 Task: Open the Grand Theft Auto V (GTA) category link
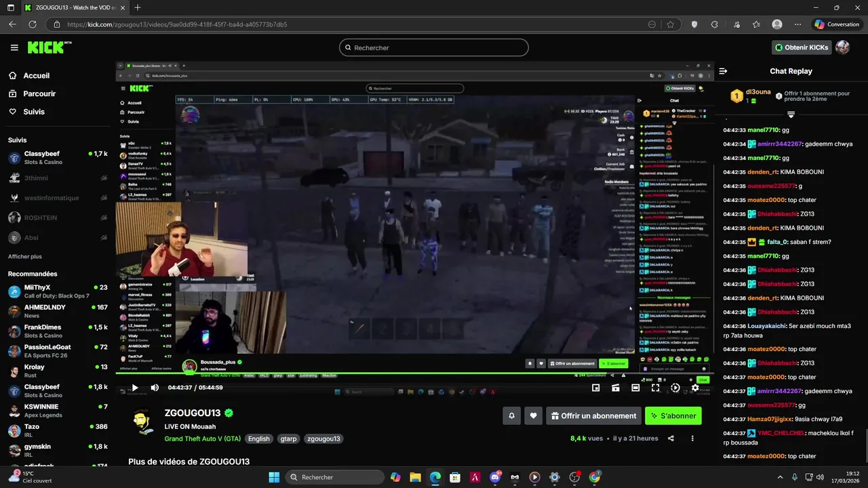[x=202, y=439]
